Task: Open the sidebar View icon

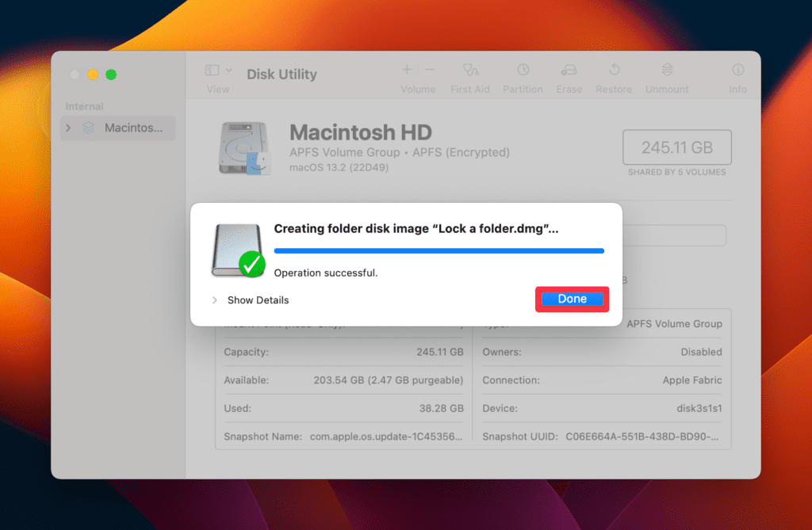Action: point(212,70)
